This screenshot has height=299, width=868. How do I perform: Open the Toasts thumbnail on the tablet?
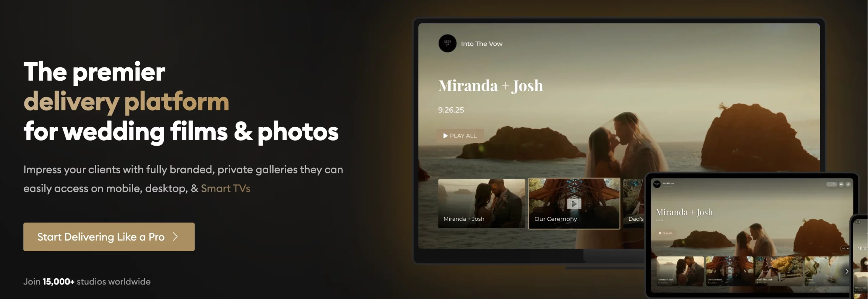(827, 271)
